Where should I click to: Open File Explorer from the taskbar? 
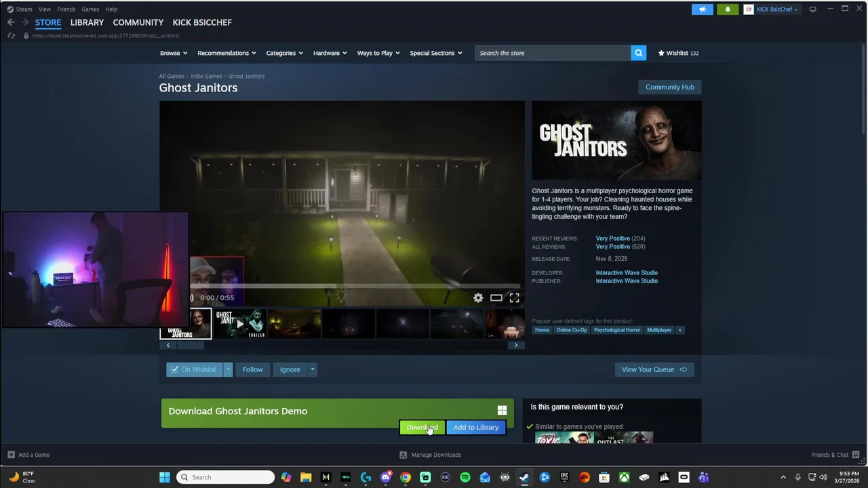pos(306,477)
